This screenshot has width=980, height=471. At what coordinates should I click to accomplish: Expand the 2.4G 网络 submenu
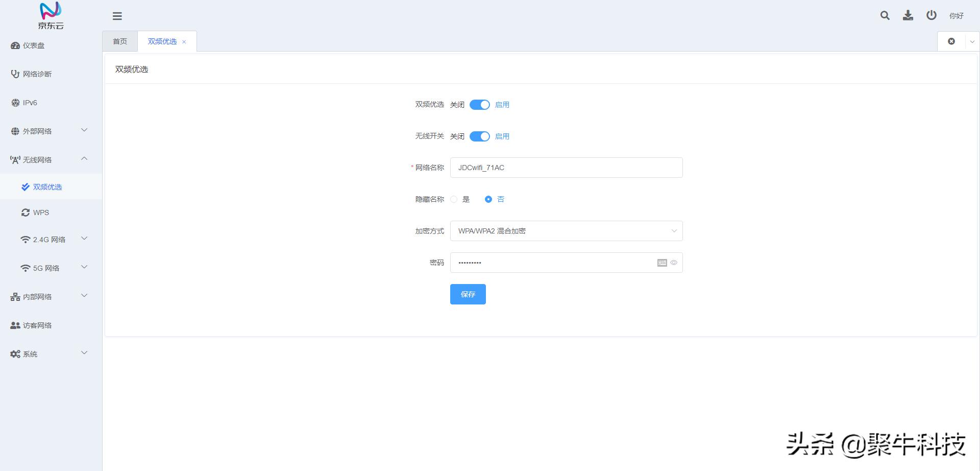pyautogui.click(x=51, y=240)
